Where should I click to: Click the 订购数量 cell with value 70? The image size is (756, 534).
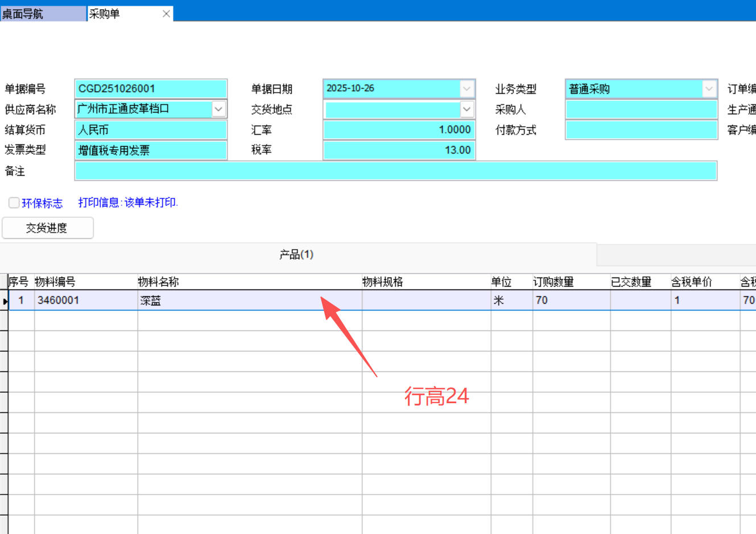(x=571, y=300)
